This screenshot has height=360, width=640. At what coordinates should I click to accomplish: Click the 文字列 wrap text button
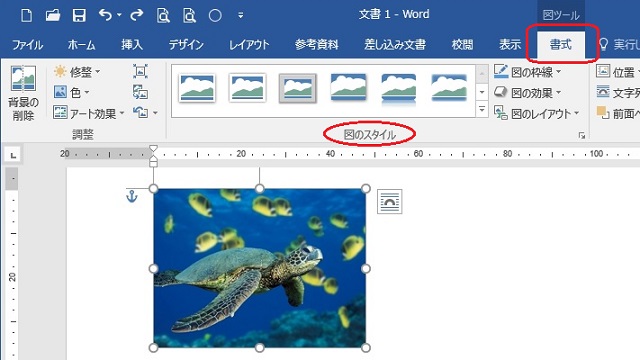(617, 92)
